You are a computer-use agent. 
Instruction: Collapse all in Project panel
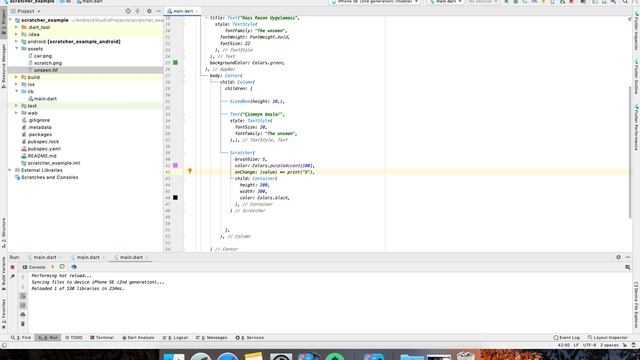click(x=138, y=11)
